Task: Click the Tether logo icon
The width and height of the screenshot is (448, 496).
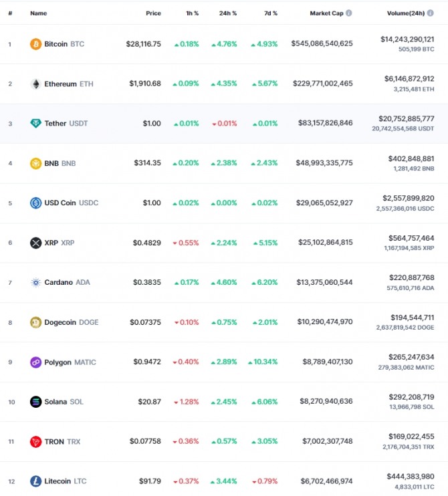Action: 35,124
